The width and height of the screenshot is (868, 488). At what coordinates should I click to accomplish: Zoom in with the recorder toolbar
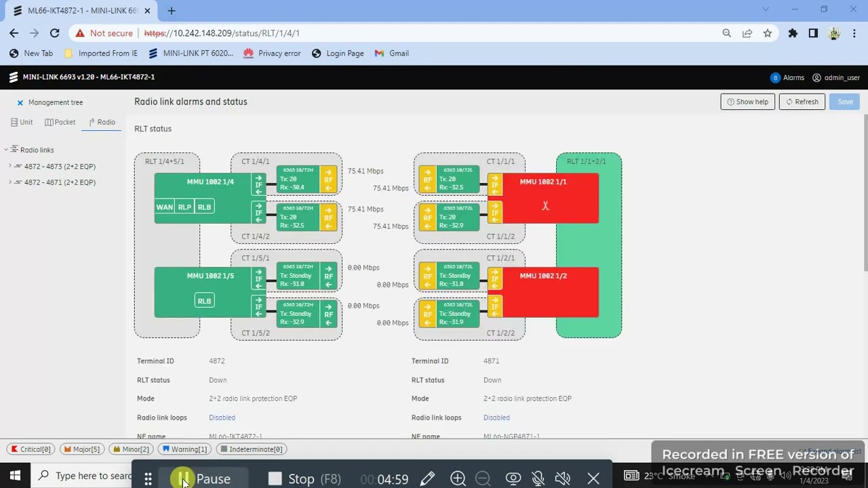(x=458, y=479)
